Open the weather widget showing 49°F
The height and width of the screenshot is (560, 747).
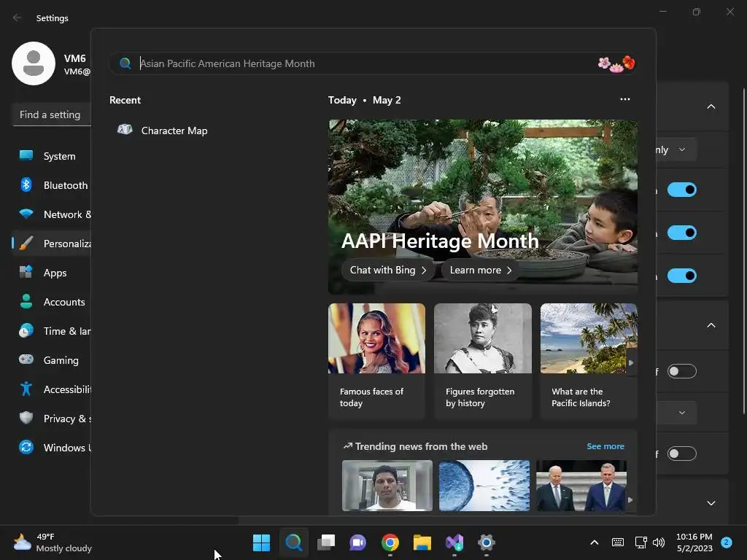tap(52, 542)
